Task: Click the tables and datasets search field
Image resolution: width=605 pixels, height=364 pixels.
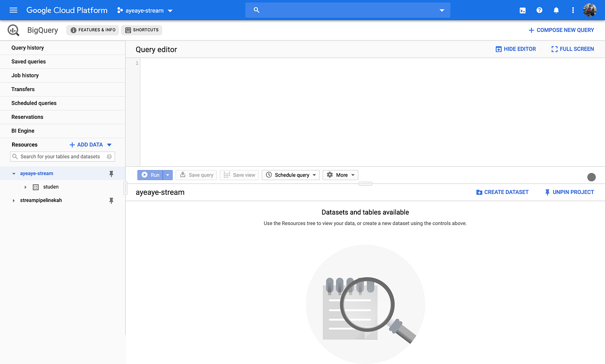Action: [x=62, y=156]
